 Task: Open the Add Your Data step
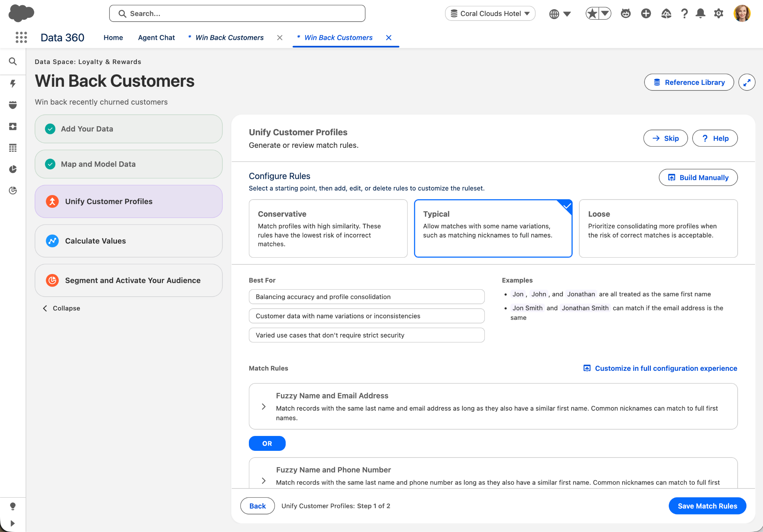129,129
